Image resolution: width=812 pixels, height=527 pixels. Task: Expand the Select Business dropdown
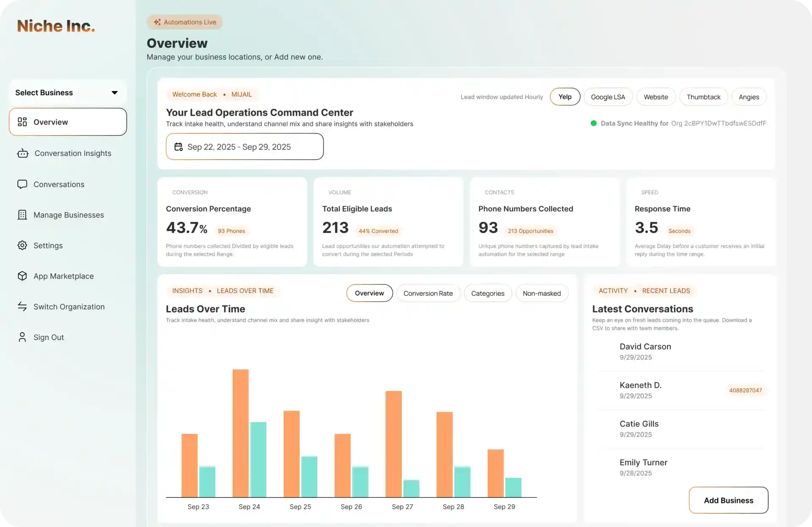point(67,93)
